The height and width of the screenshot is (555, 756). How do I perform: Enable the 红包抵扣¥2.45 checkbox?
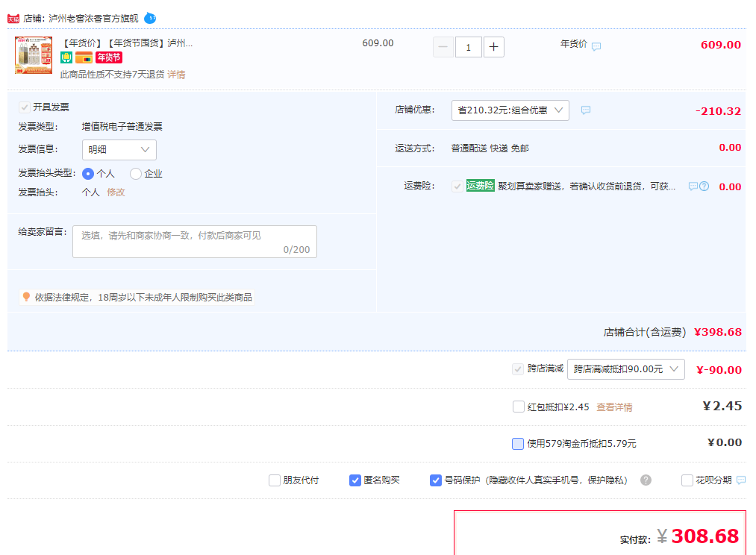pos(518,407)
